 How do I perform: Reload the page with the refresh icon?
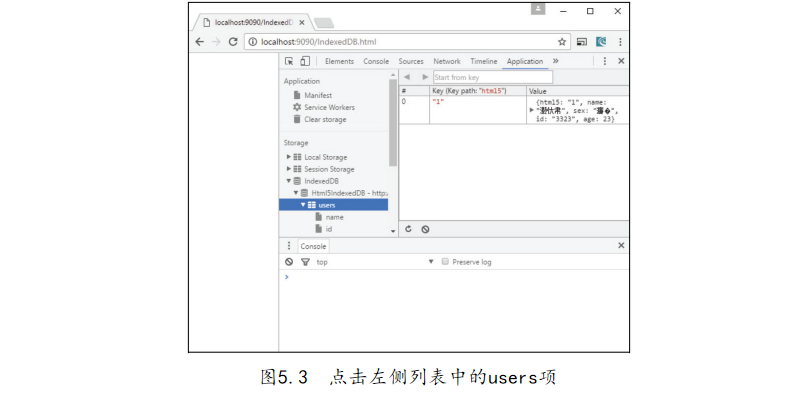point(233,42)
